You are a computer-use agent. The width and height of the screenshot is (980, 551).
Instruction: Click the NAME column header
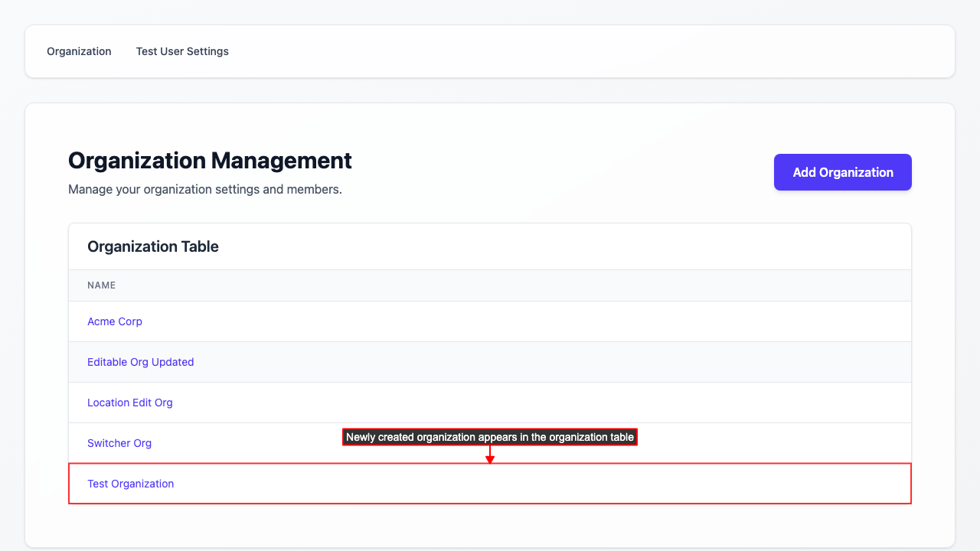(x=101, y=285)
